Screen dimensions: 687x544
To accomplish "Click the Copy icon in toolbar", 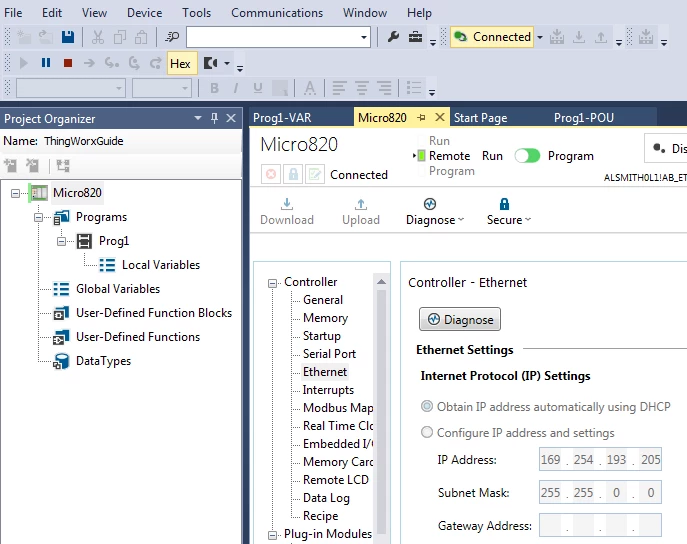I will [120, 37].
